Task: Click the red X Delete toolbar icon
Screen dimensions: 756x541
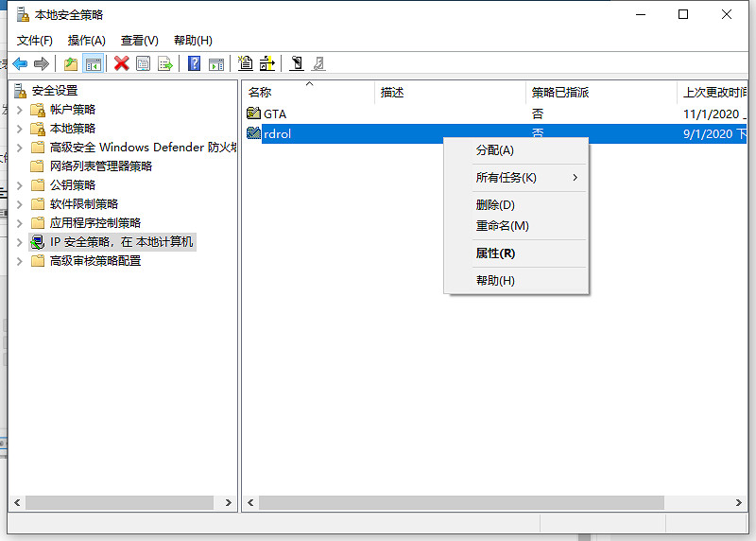Action: pyautogui.click(x=121, y=63)
